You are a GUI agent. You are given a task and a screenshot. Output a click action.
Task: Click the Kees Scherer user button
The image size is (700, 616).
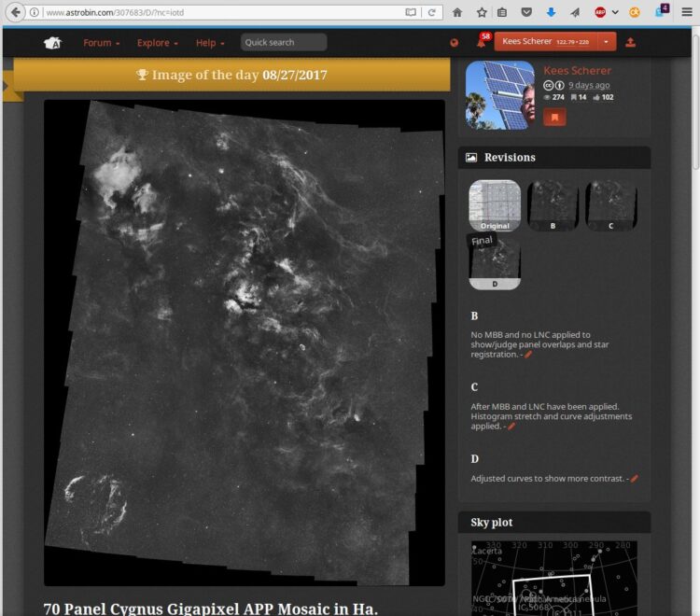tap(546, 42)
